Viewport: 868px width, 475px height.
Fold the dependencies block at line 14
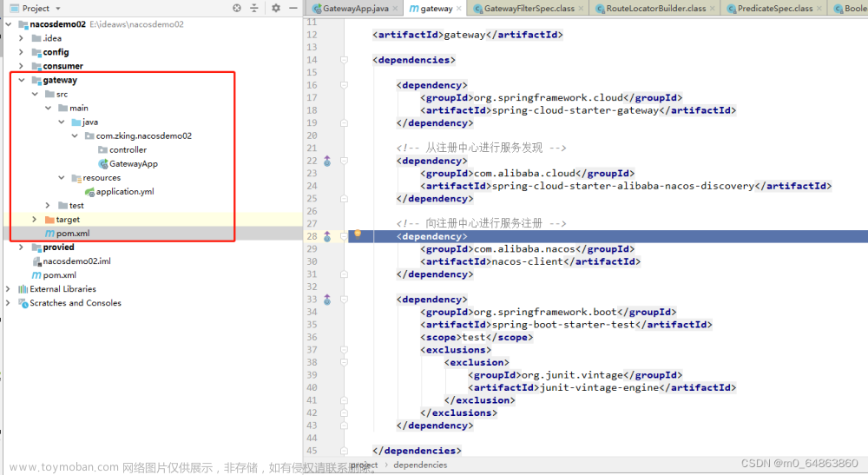point(344,60)
